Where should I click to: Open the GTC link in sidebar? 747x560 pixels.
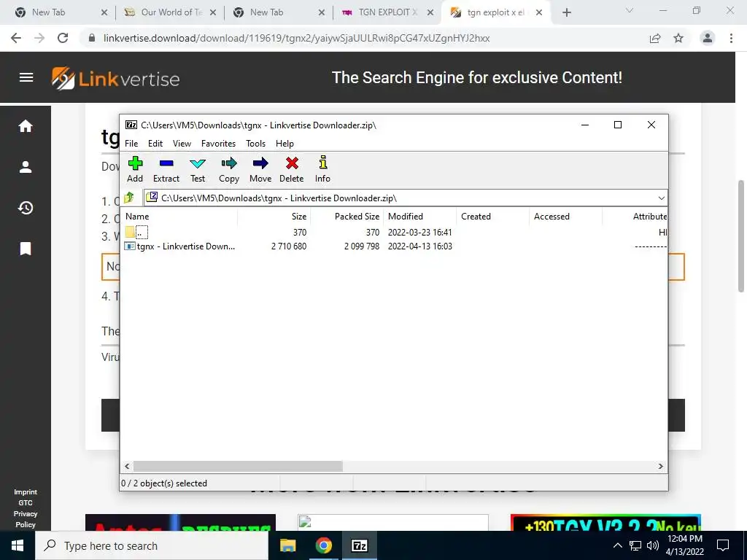point(26,503)
